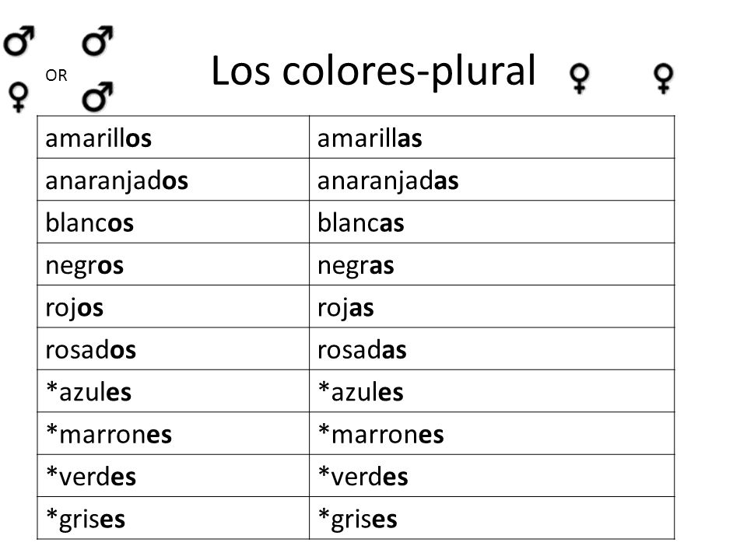
Task: Select the amarillos cell
Action: pyautogui.click(x=174, y=137)
